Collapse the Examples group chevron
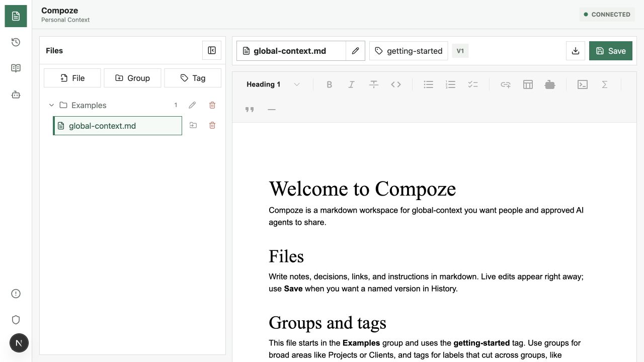Screen dimensions: 644x362 (51, 105)
